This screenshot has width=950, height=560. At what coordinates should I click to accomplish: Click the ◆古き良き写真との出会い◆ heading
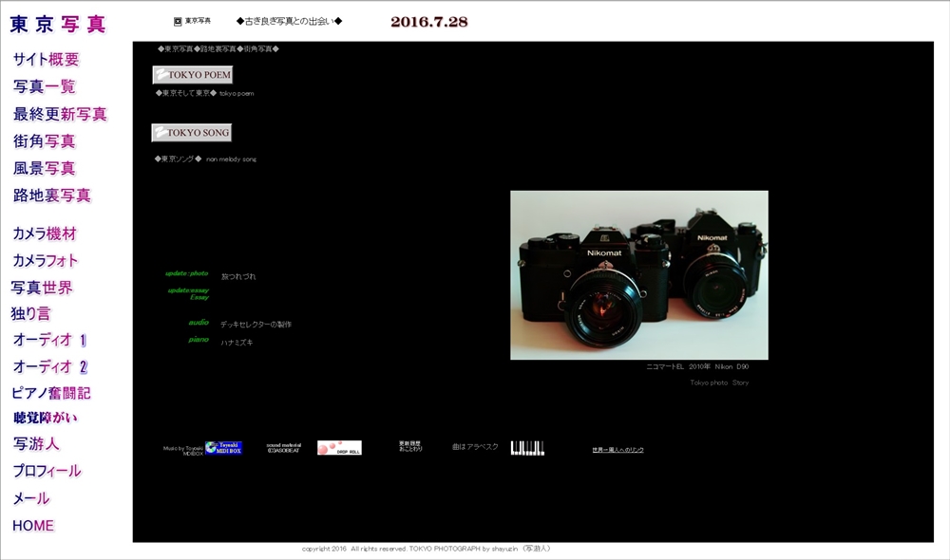point(289,21)
